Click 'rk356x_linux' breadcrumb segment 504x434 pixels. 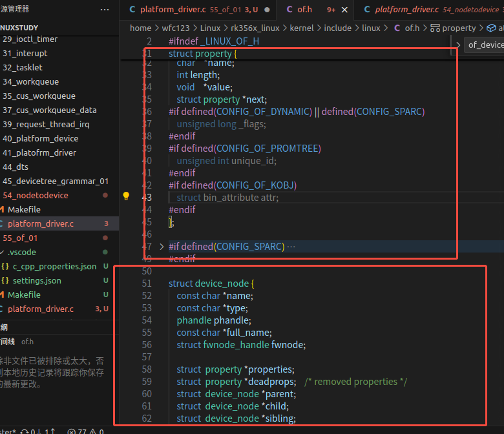(255, 28)
